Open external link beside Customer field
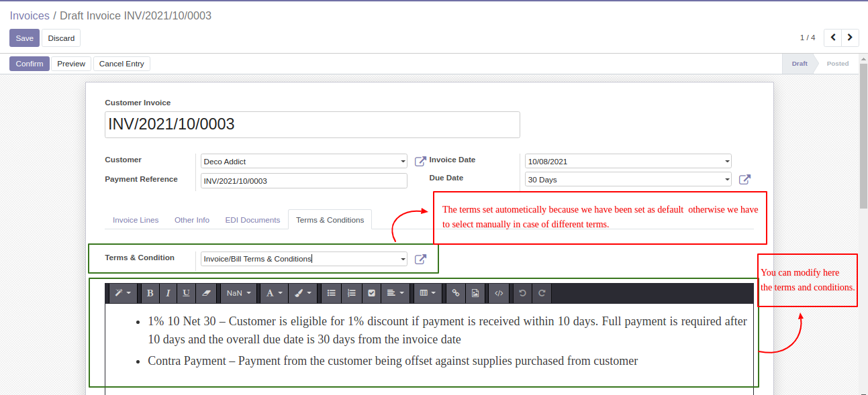 tap(420, 161)
